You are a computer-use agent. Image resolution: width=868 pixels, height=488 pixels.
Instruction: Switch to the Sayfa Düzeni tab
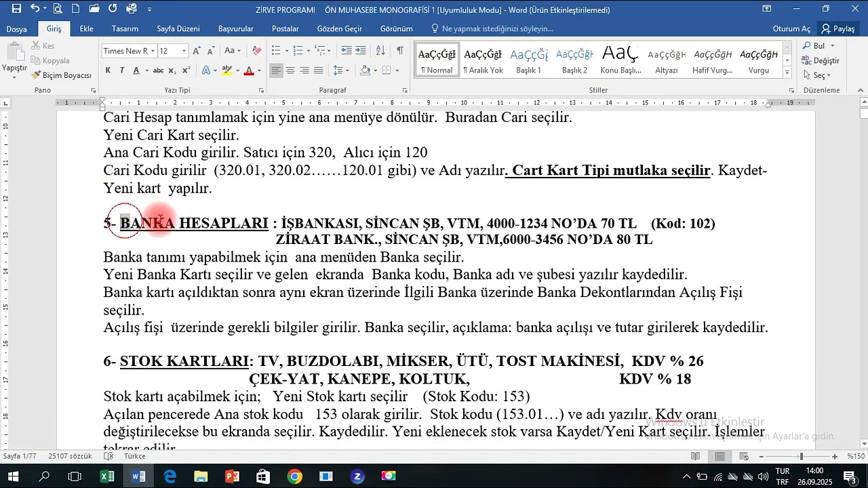click(x=178, y=29)
